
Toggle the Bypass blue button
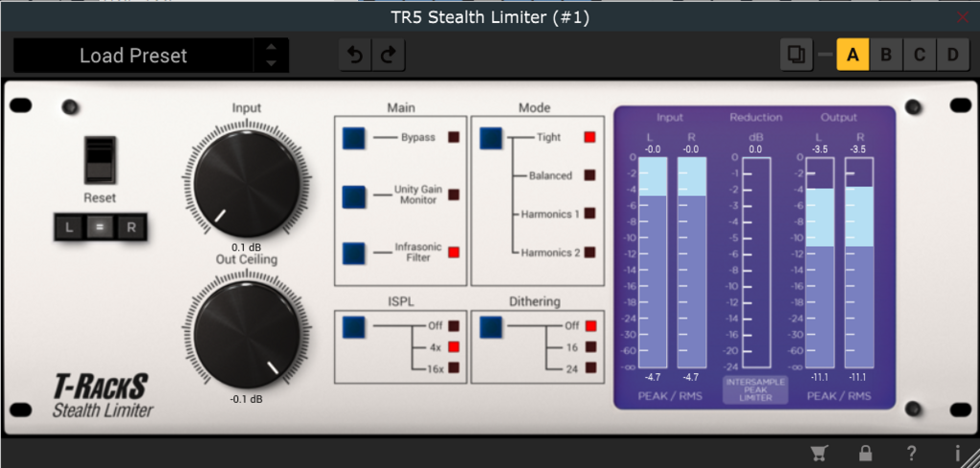[354, 138]
